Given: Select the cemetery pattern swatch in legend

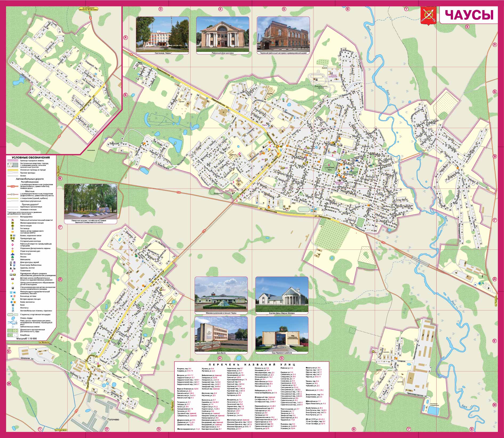Looking at the screenshot, I should 13,335.
